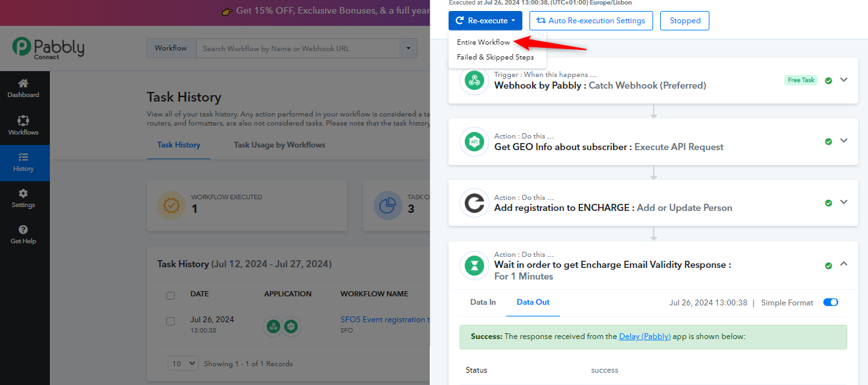868x385 pixels.
Task: Click the Encharge step icon
Action: [474, 203]
